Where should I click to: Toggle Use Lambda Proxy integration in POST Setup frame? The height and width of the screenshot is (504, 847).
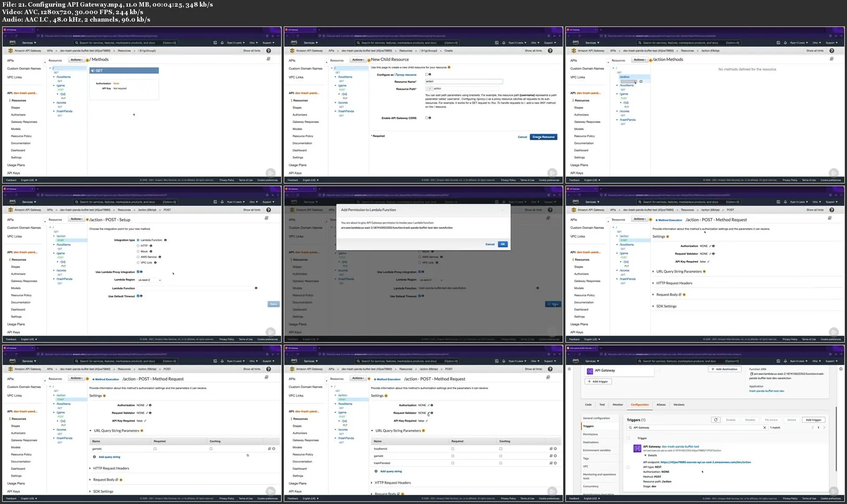(x=138, y=272)
